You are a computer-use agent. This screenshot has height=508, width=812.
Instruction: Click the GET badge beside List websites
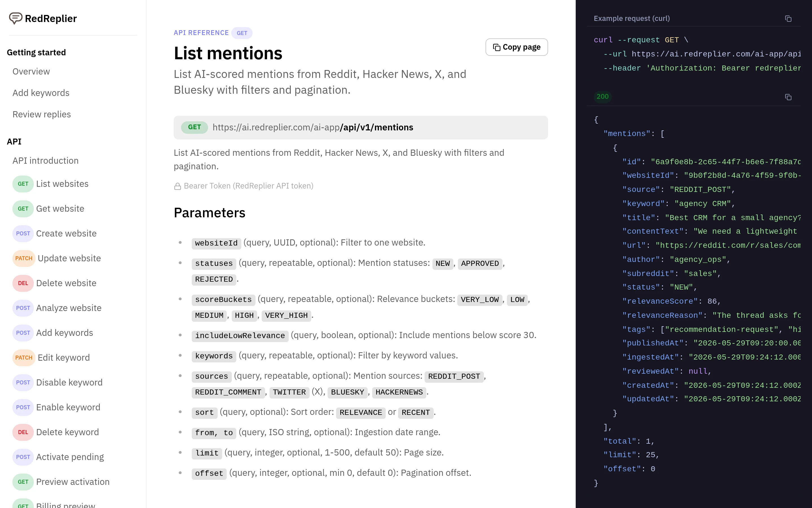[23, 184]
